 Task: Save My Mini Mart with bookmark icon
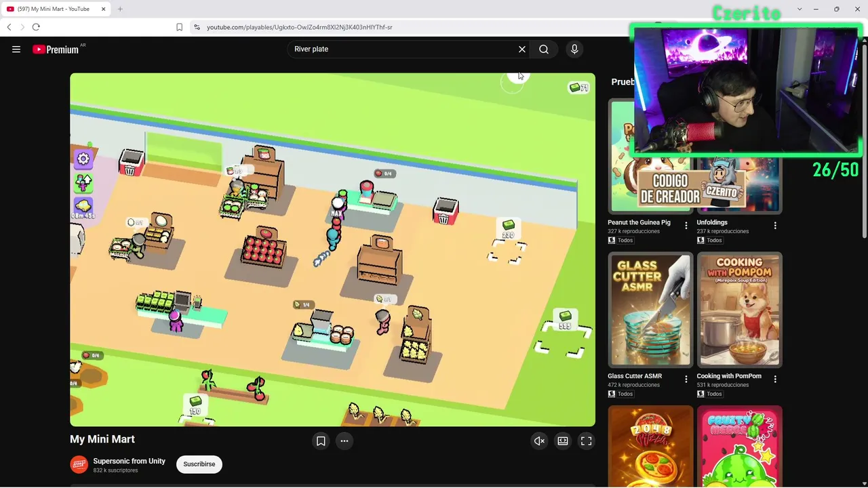coord(321,441)
